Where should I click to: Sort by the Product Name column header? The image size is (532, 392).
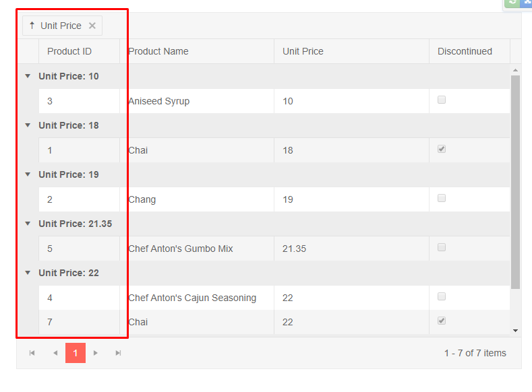pos(158,51)
